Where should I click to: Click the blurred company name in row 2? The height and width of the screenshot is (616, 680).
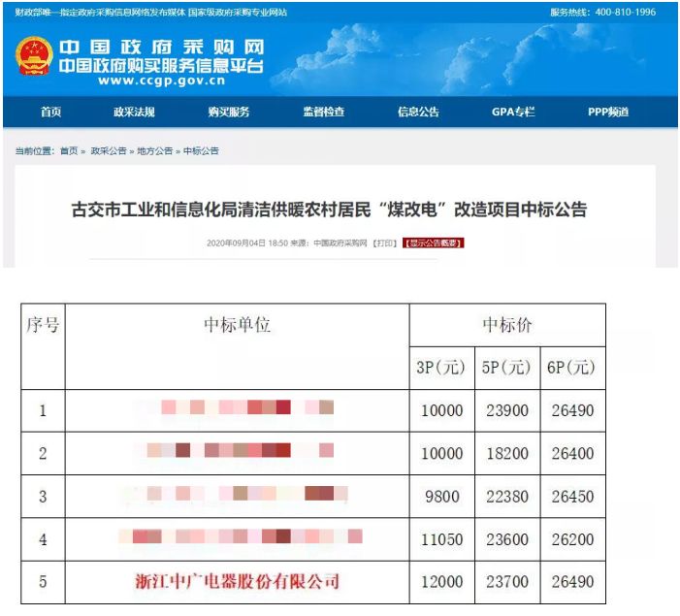[x=234, y=450]
